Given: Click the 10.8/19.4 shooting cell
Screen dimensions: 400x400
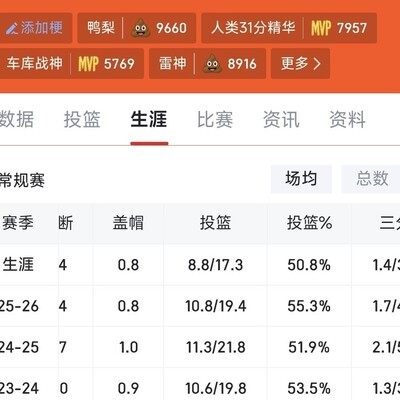Looking at the screenshot, I should 216,306.
